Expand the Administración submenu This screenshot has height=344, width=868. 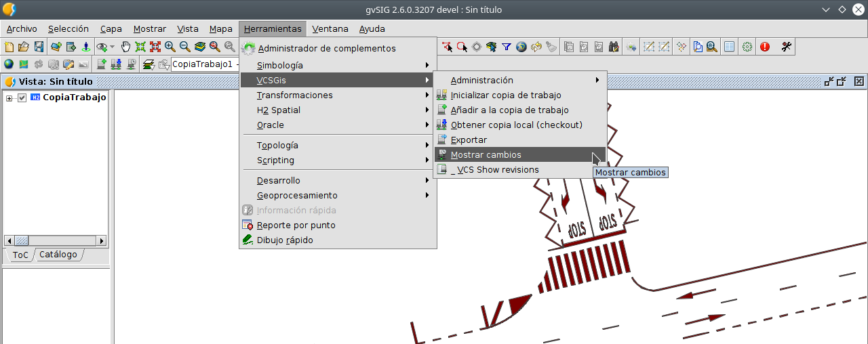[x=520, y=81]
